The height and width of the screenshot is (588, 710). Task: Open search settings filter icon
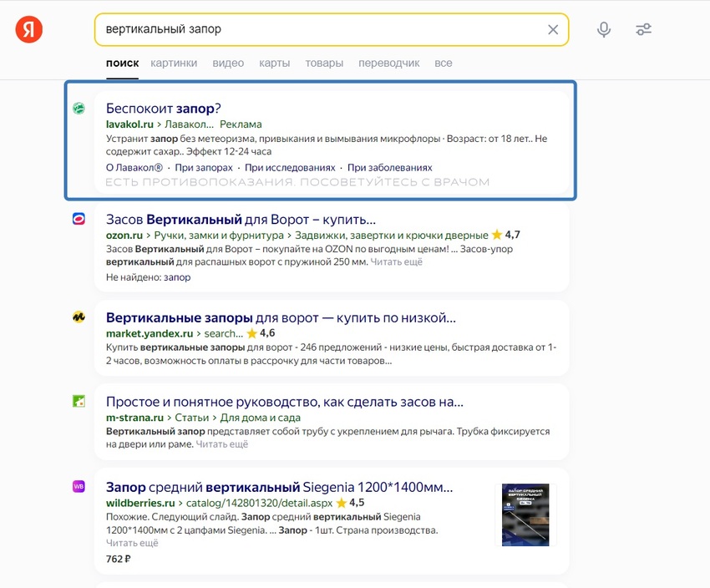click(643, 29)
